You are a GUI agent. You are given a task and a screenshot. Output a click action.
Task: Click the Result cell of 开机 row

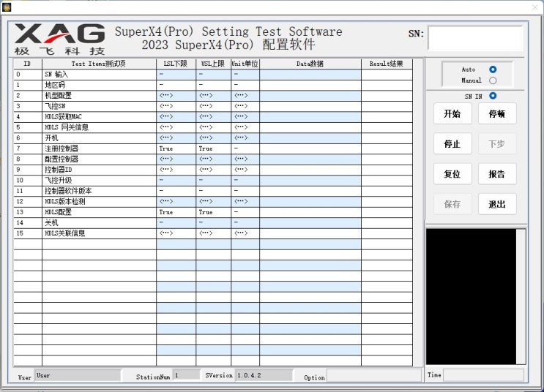pos(387,138)
